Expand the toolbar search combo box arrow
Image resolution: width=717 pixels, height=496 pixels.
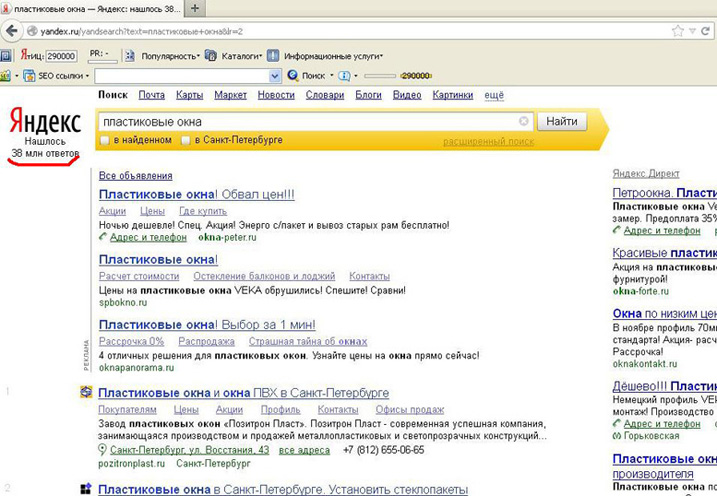pos(274,76)
